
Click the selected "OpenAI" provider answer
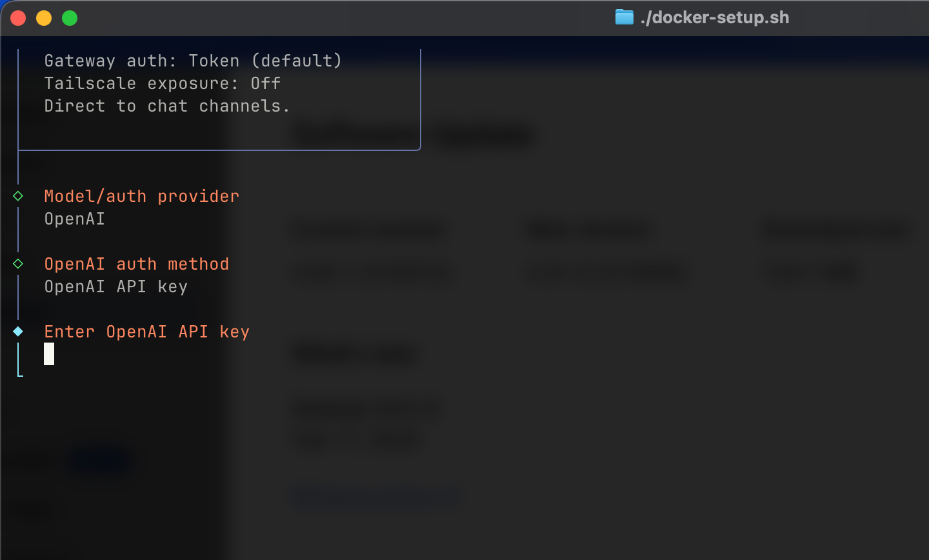(74, 219)
